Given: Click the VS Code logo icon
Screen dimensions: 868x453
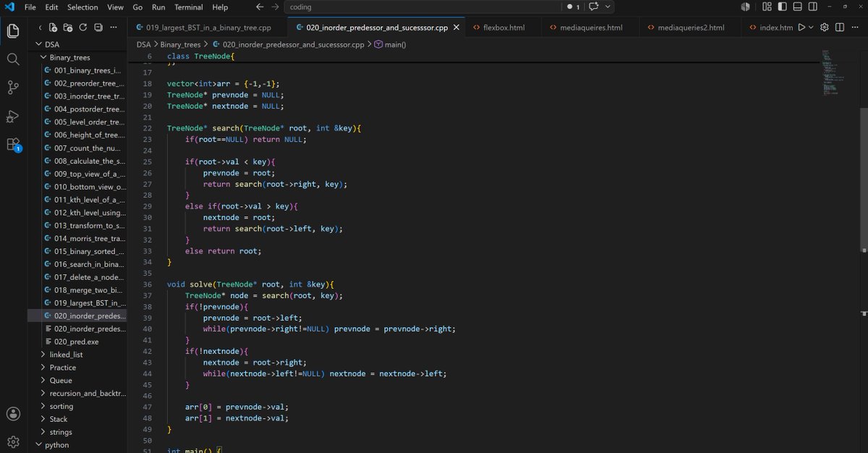Looking at the screenshot, I should click(9, 7).
